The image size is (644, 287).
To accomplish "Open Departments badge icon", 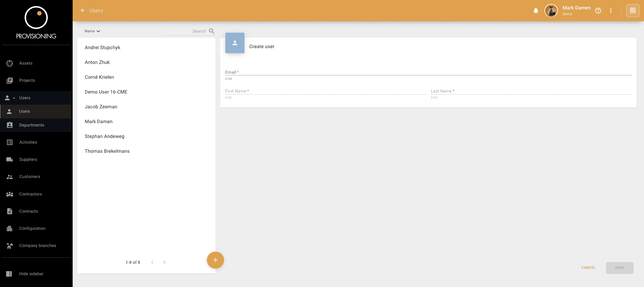I will pyautogui.click(x=10, y=125).
